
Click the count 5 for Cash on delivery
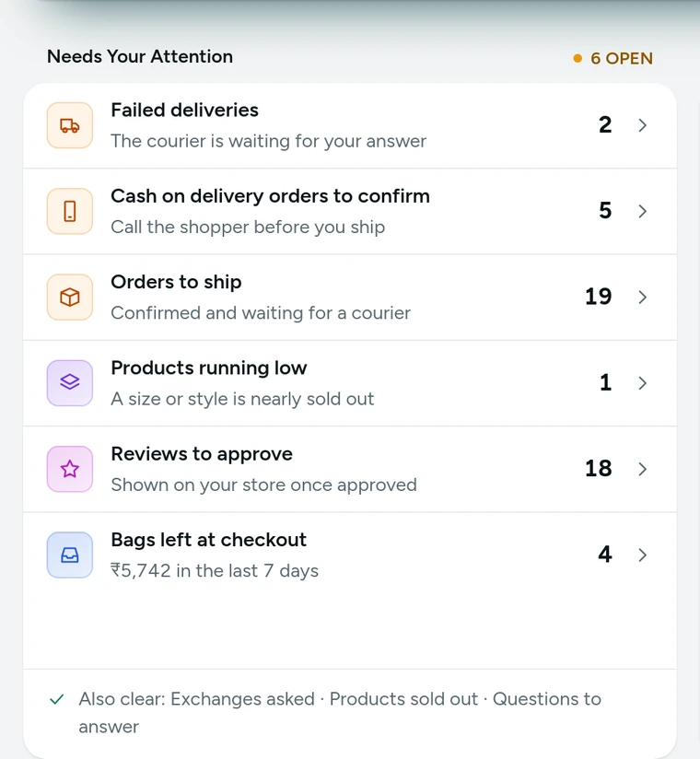coord(605,211)
